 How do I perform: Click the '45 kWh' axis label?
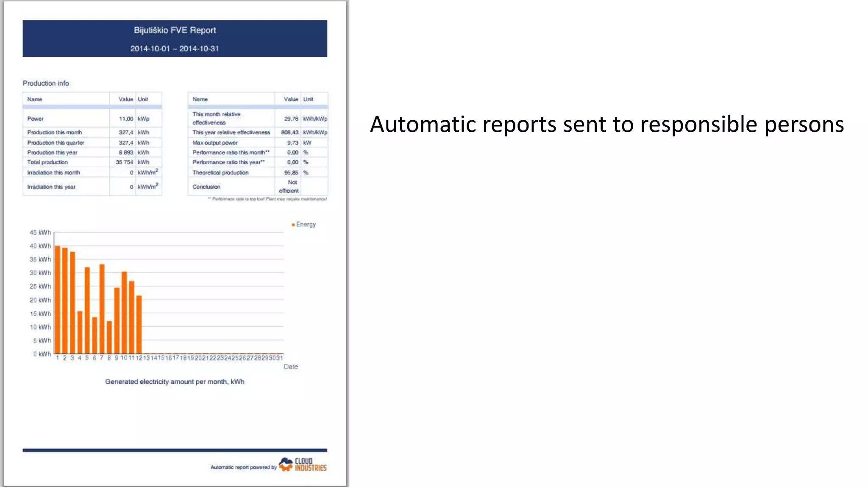point(40,233)
